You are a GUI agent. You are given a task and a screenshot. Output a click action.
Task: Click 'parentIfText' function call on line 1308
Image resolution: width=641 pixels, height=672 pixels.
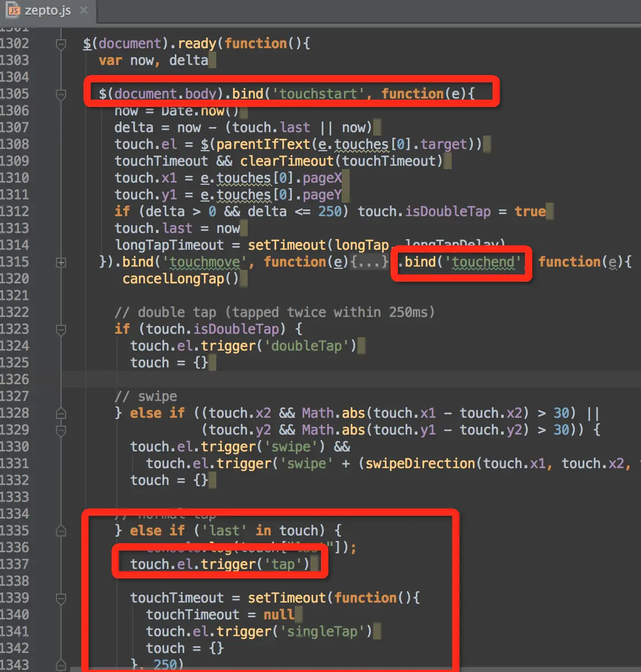(x=263, y=144)
